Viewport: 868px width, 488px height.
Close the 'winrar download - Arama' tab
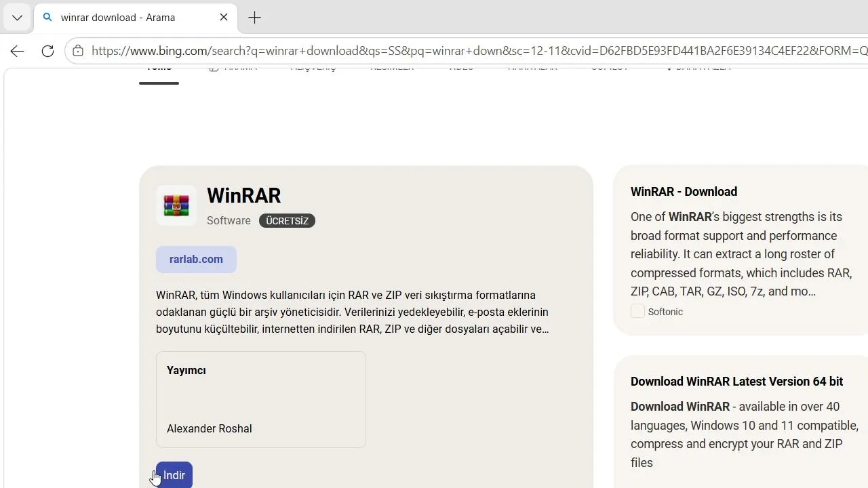point(224,18)
